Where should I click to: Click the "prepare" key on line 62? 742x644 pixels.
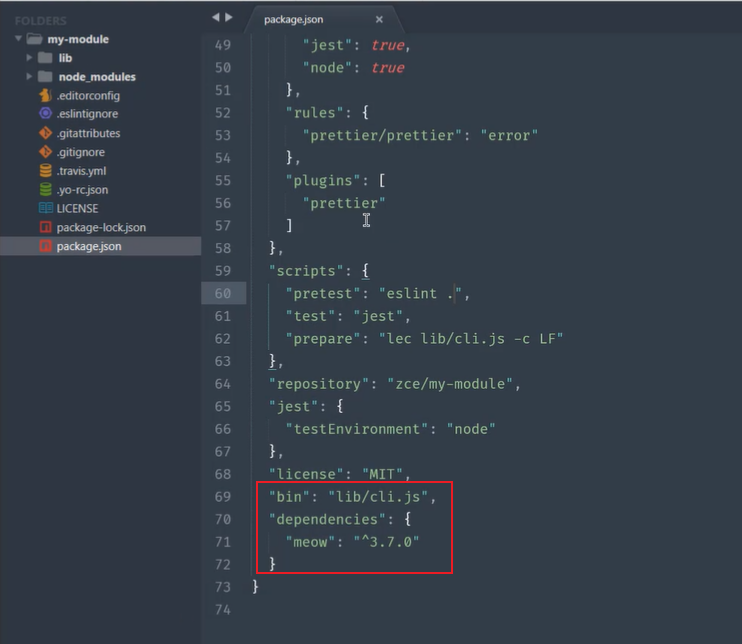[x=323, y=339]
